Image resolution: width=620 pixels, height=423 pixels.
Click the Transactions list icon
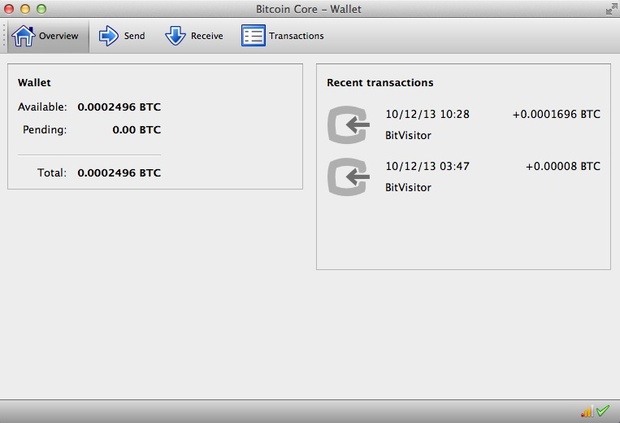pos(253,36)
